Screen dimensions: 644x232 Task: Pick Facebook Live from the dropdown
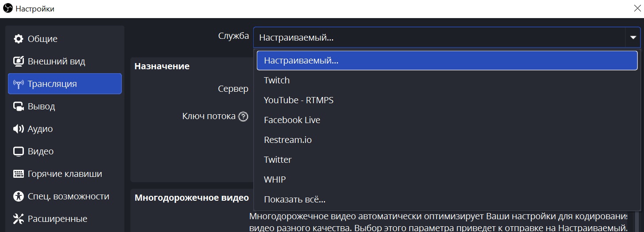pyautogui.click(x=292, y=120)
